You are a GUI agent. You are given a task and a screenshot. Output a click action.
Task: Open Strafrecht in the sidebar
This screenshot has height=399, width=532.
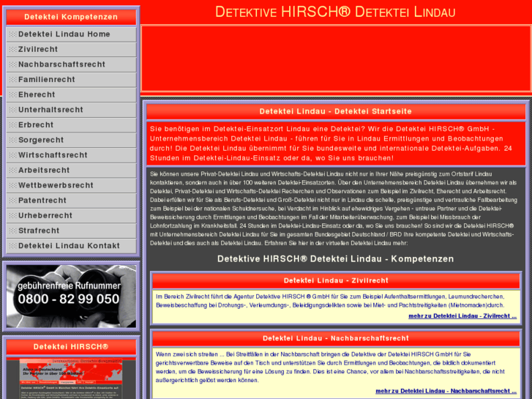[71, 231]
